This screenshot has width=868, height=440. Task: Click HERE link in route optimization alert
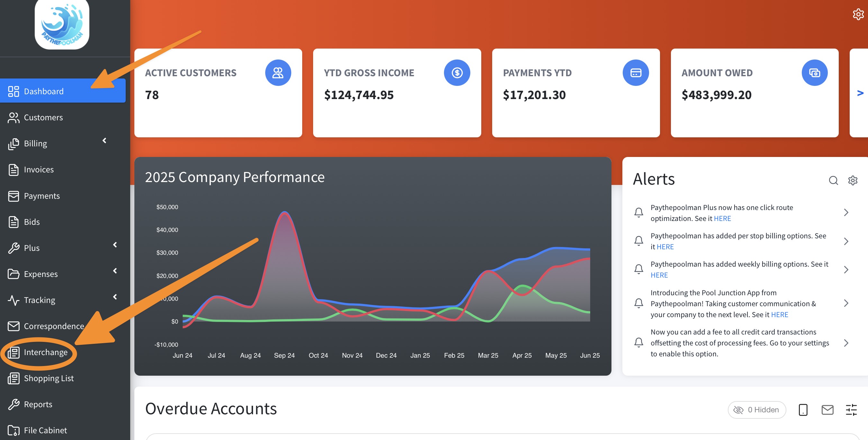[722, 218]
